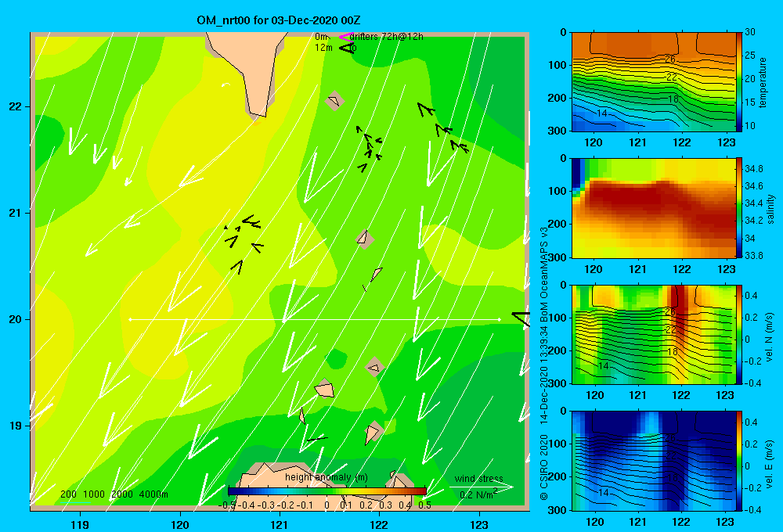This screenshot has width=783, height=532.
Task: Click the '2000' bathymetry contour label
Action: (122, 494)
